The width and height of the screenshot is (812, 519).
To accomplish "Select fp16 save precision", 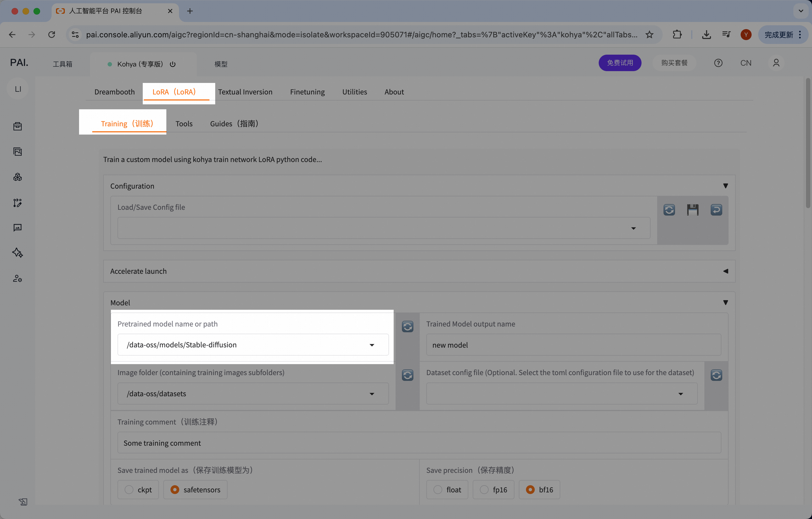I will pos(484,489).
